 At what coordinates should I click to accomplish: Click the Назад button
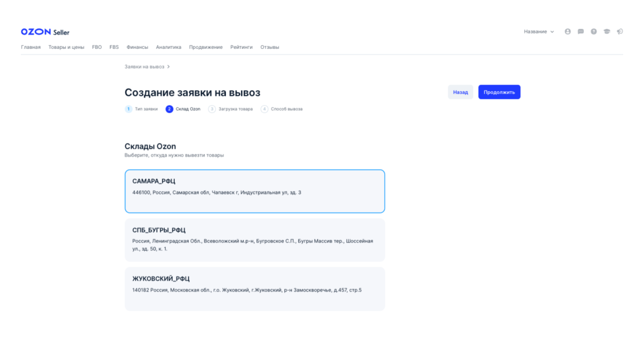click(x=460, y=92)
